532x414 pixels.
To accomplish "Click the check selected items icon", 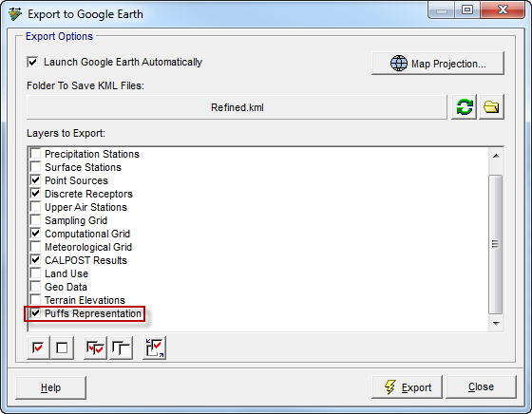I will point(95,348).
